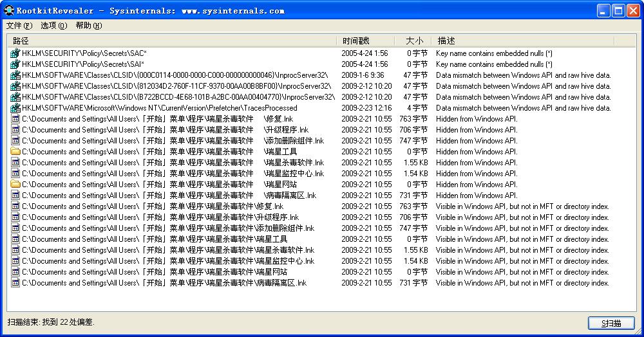Click the 4 字节 size cell

click(417, 108)
